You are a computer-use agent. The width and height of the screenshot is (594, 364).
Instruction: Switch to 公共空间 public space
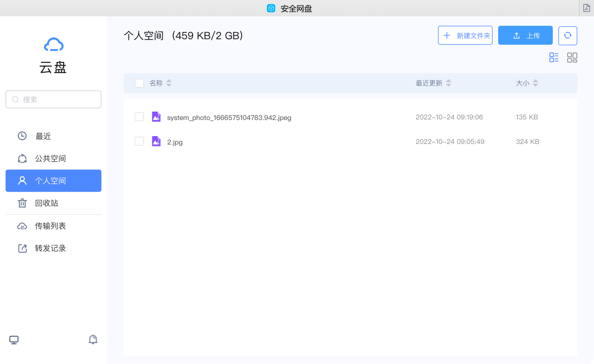click(50, 158)
